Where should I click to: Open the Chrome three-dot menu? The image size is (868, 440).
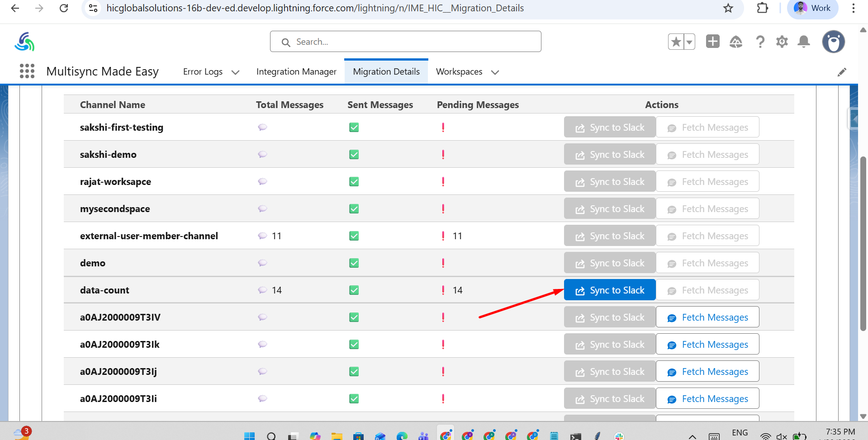click(x=853, y=8)
